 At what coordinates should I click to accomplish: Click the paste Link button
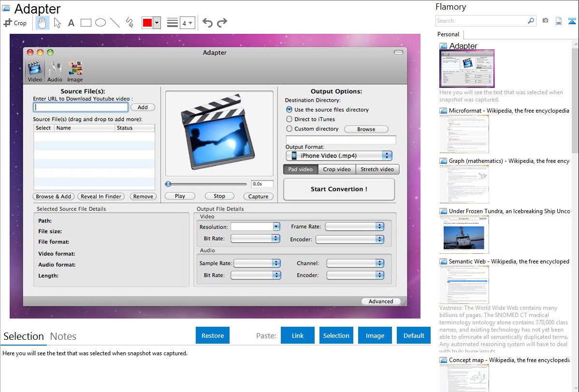[298, 335]
